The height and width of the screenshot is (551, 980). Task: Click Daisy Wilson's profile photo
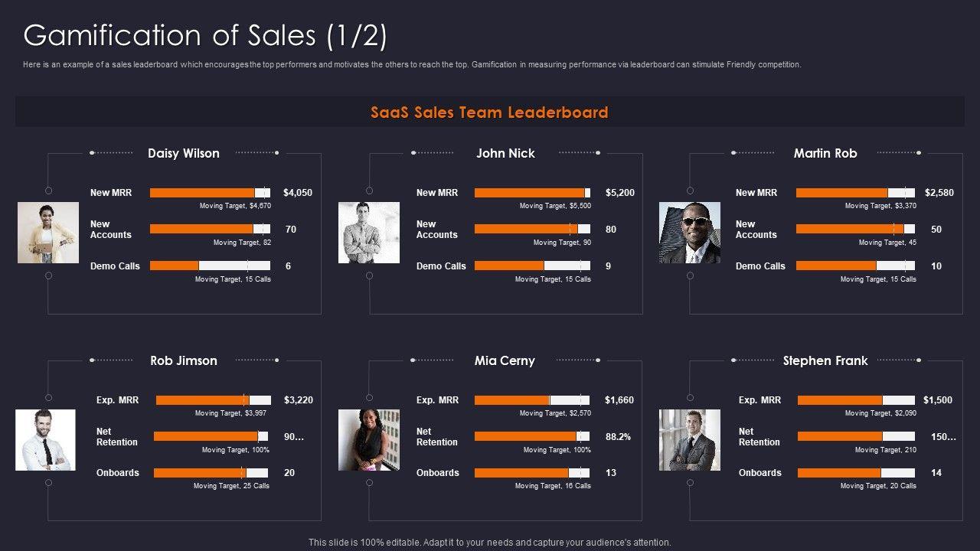coord(48,233)
